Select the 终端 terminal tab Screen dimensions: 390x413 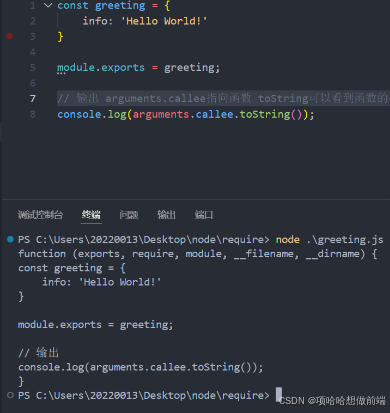click(91, 215)
